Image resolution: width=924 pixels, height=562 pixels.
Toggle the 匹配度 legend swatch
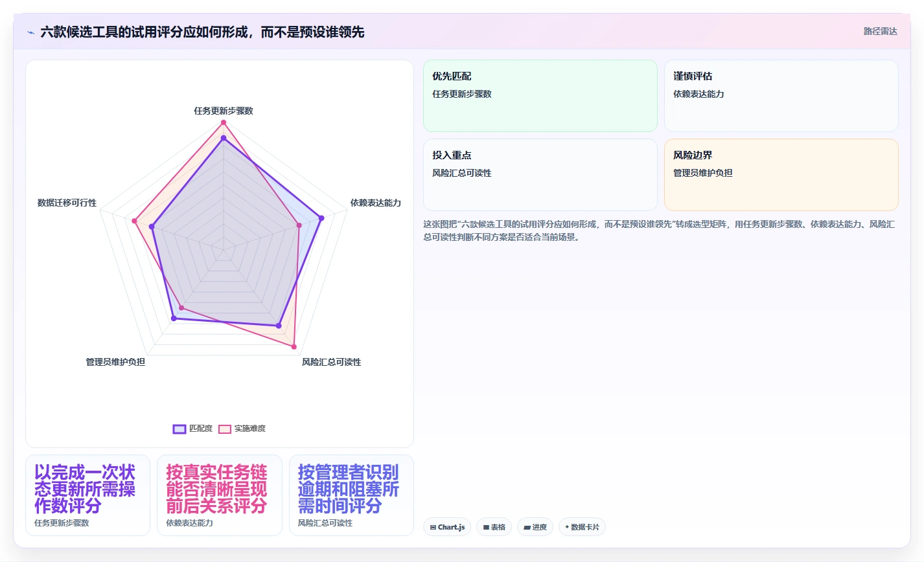[179, 429]
